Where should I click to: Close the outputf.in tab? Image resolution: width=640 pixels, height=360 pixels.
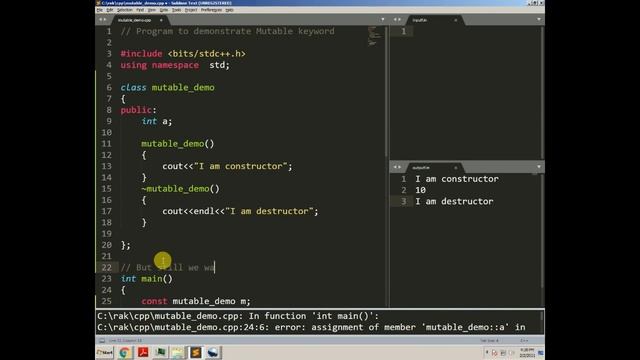click(456, 167)
